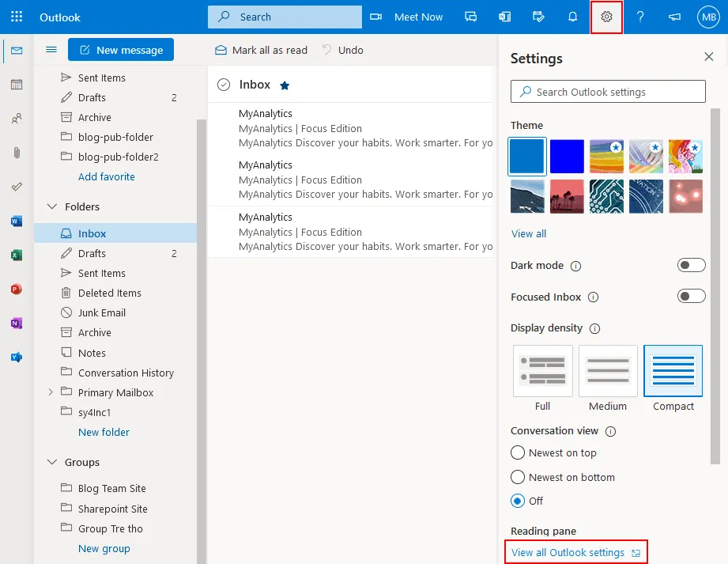Expand the Primary Mailbox folder
This screenshot has width=728, height=564.
point(51,392)
